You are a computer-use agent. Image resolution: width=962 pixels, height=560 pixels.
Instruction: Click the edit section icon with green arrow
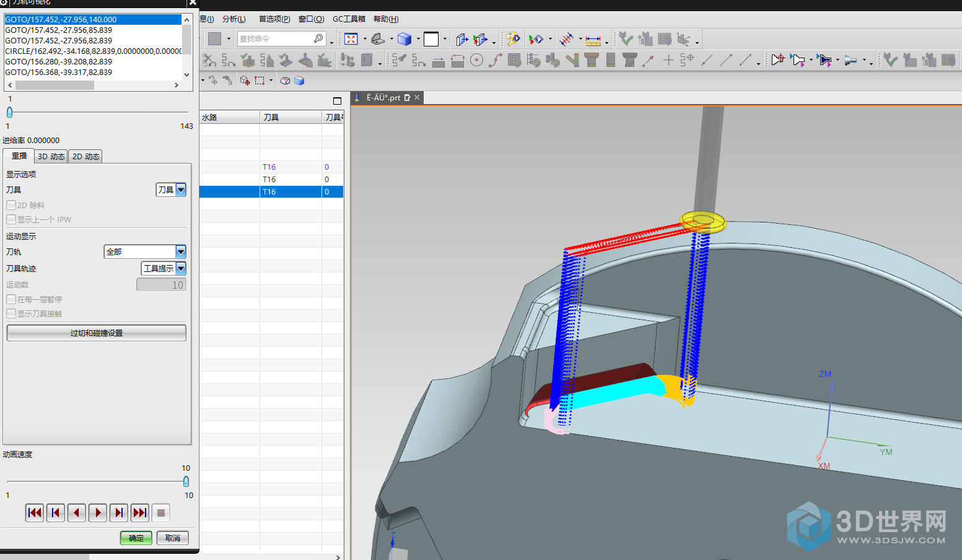point(481,39)
